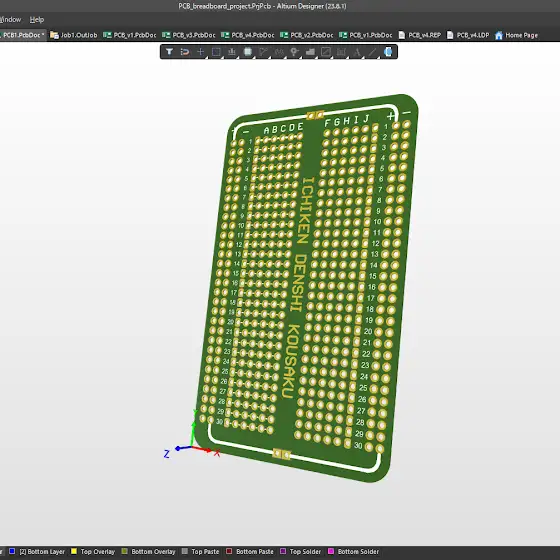The width and height of the screenshot is (560, 560).
Task: Click the magnet Snap Options icon
Action: pos(185,52)
